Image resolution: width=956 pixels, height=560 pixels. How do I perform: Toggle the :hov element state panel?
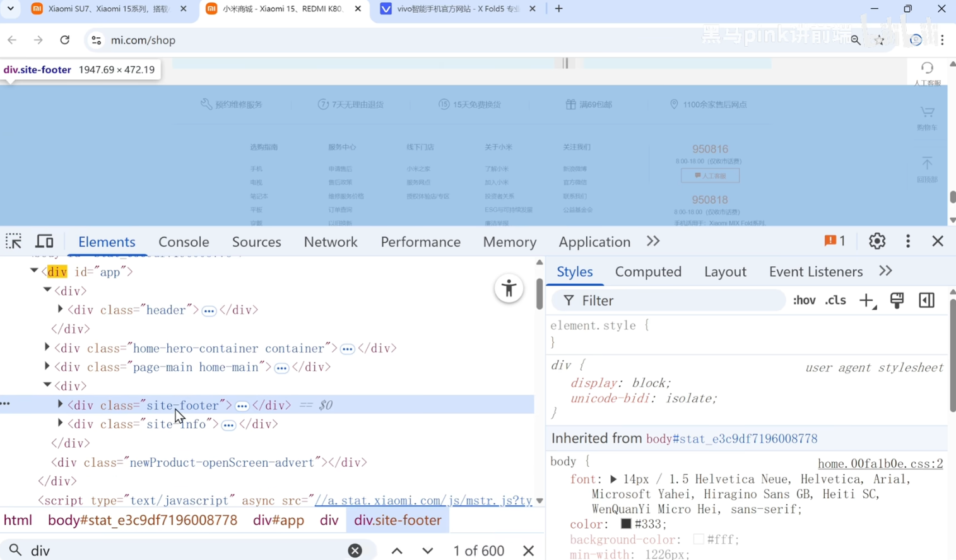coord(804,300)
